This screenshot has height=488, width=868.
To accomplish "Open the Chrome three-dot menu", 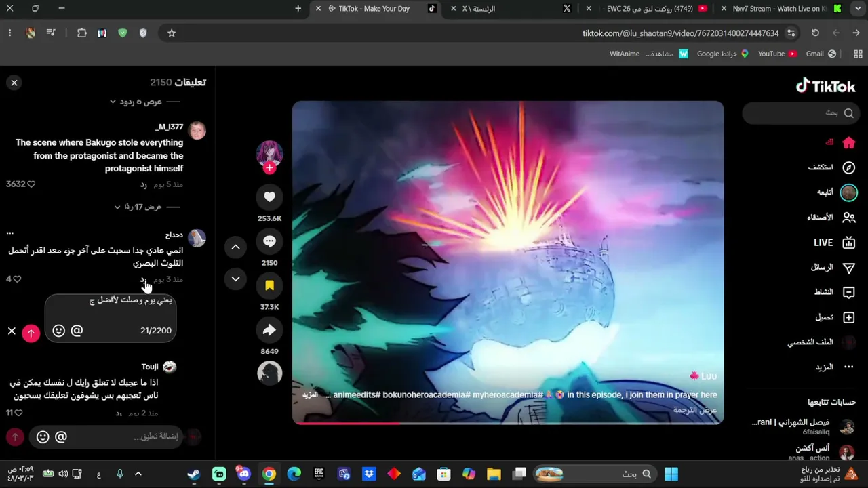I will click(10, 33).
